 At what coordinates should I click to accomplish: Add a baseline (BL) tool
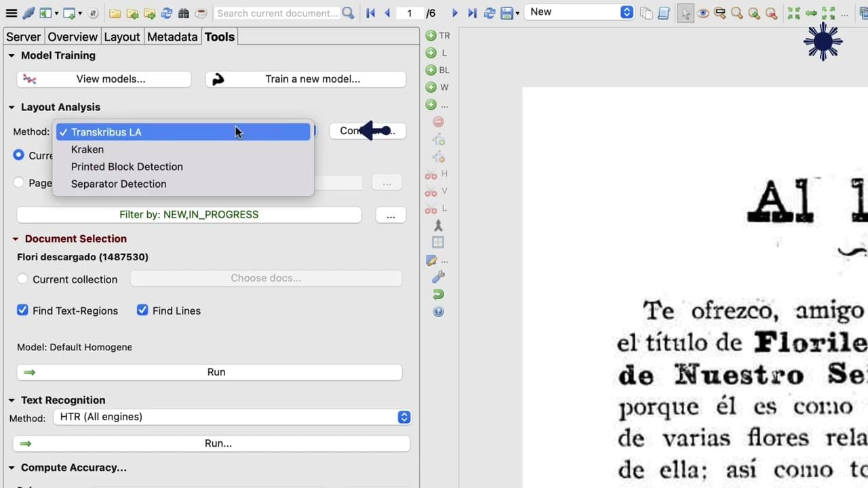pyautogui.click(x=437, y=70)
